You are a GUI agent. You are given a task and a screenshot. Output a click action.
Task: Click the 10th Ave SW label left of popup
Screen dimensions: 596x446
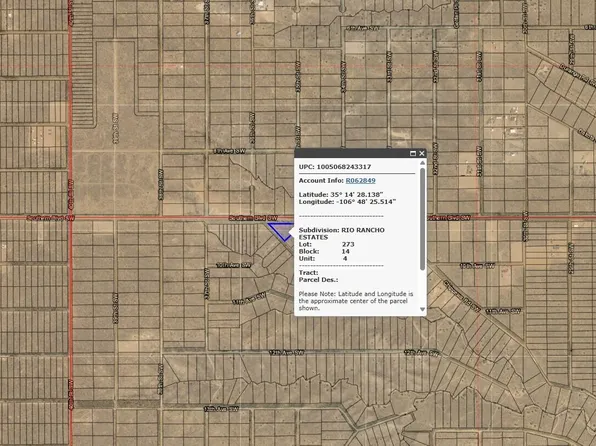pyautogui.click(x=234, y=265)
